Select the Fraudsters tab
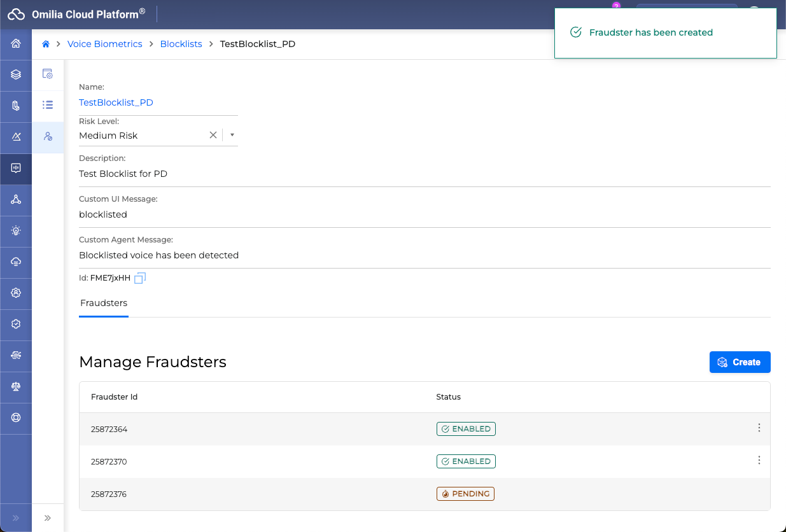This screenshot has width=786, height=532. [x=104, y=303]
